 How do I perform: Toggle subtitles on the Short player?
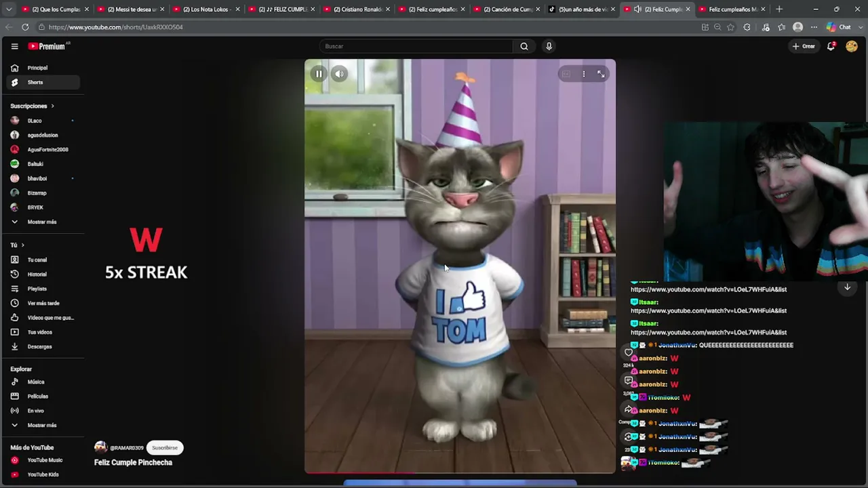pos(566,74)
